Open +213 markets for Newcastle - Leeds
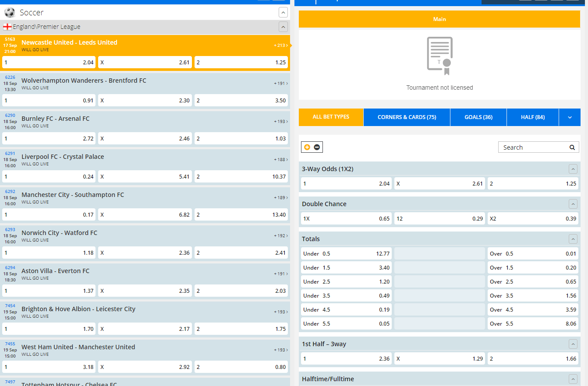Screen dimensions: 588x386 click(x=281, y=45)
